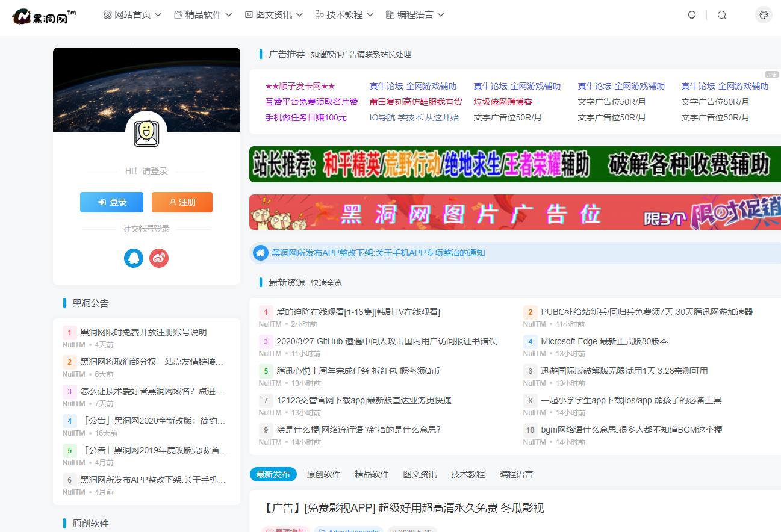The width and height of the screenshot is (781, 532).
Task: Open the IQ导航 学技术 从这开始 link
Action: tap(414, 117)
